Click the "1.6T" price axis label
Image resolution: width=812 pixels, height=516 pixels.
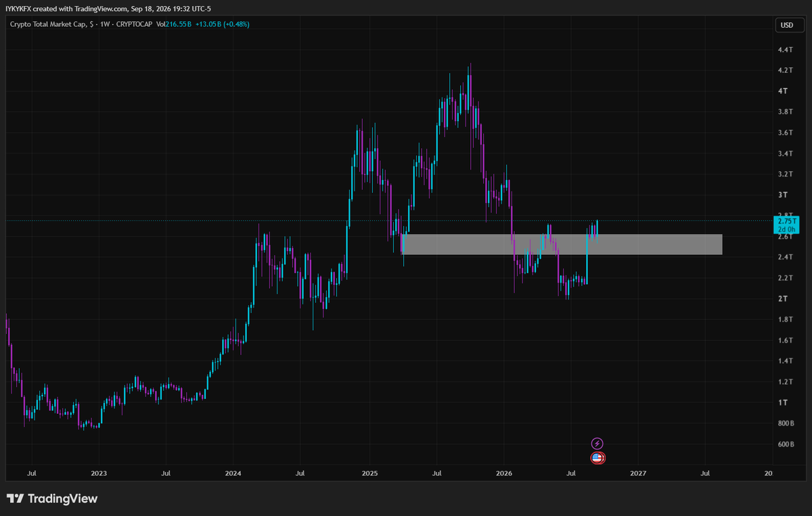coord(786,340)
